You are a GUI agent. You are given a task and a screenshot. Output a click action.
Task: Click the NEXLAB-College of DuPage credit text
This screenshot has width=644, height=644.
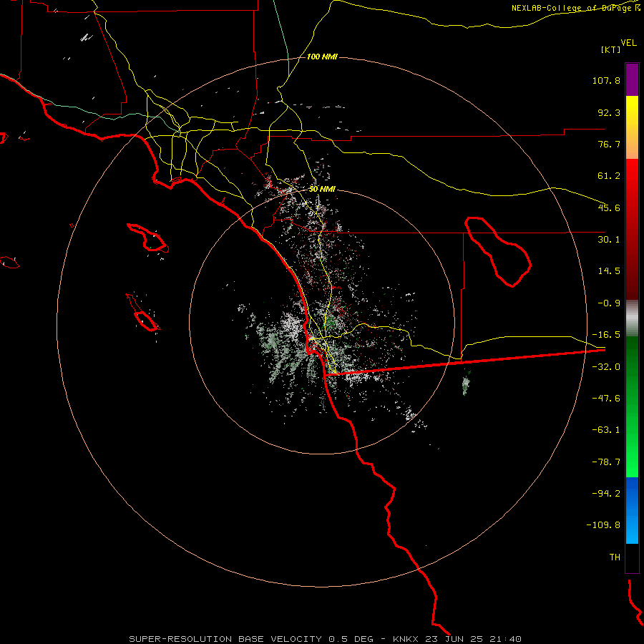point(576,8)
